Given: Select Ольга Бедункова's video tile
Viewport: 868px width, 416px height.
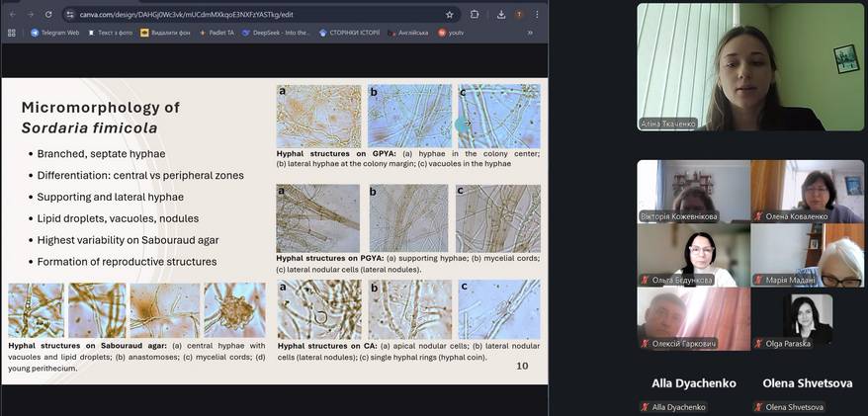Looking at the screenshot, I should coord(692,254).
